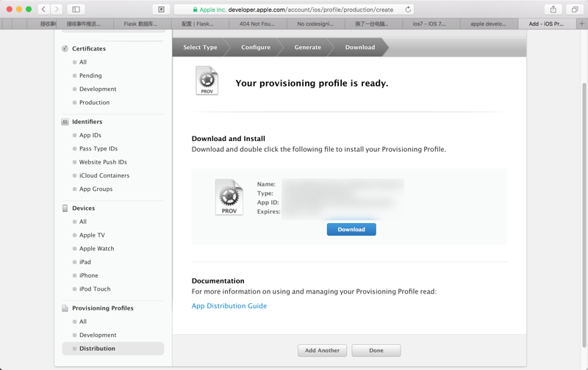
Task: Toggle the Safari sidebar icon
Action: [76, 10]
